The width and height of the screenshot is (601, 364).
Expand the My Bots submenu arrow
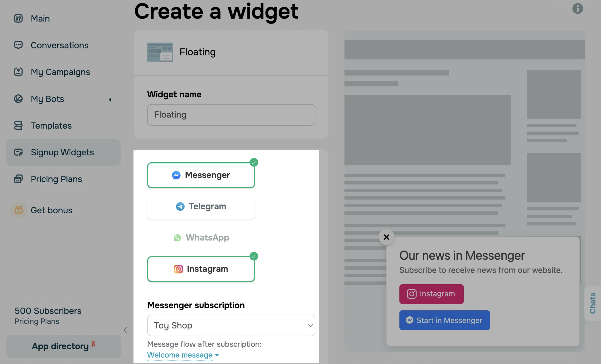pyautogui.click(x=110, y=100)
